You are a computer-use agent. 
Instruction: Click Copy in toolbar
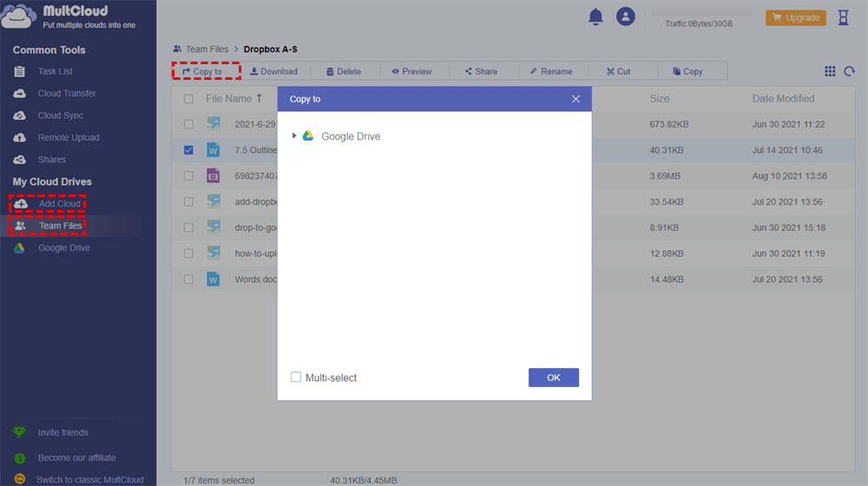pos(687,71)
